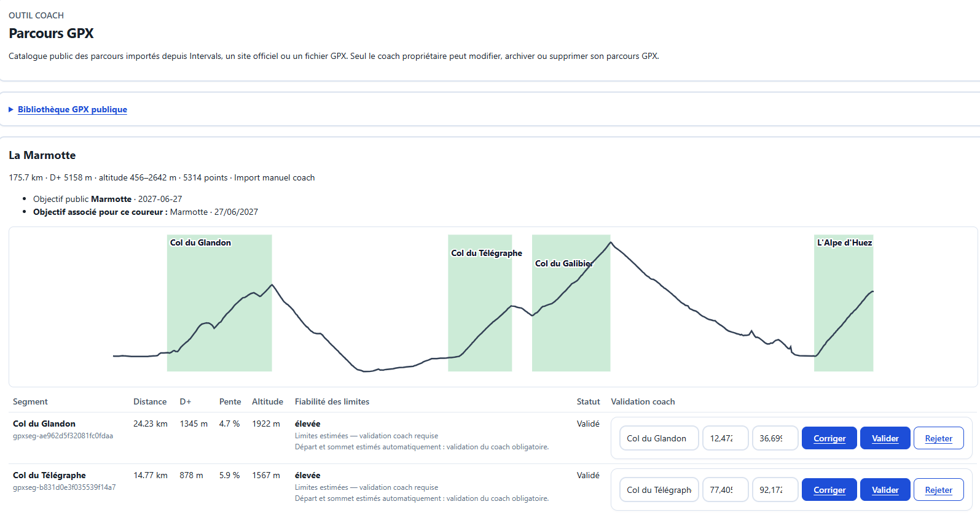
Task: Select segment ID gpxseg-b831d0e3f035539f14a7
Action: (64, 487)
